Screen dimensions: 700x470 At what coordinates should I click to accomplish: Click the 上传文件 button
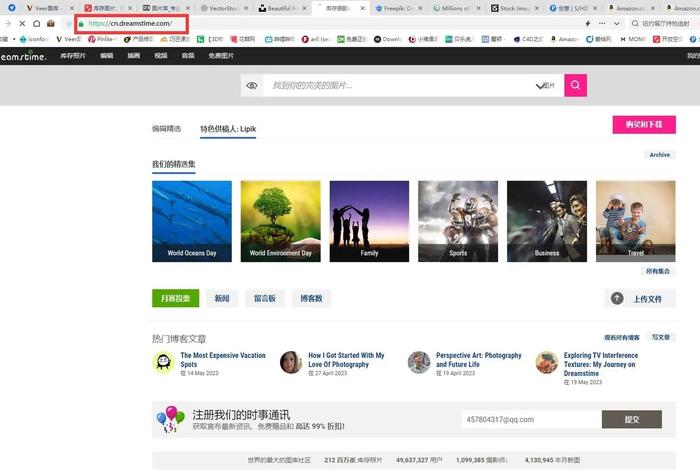point(640,299)
